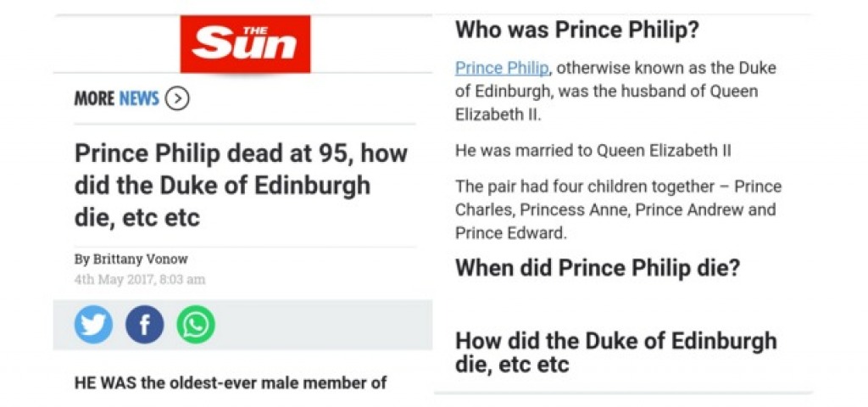Select the 'When did Prince Philip die?' heading
The height and width of the screenshot is (407, 868).
(x=598, y=268)
